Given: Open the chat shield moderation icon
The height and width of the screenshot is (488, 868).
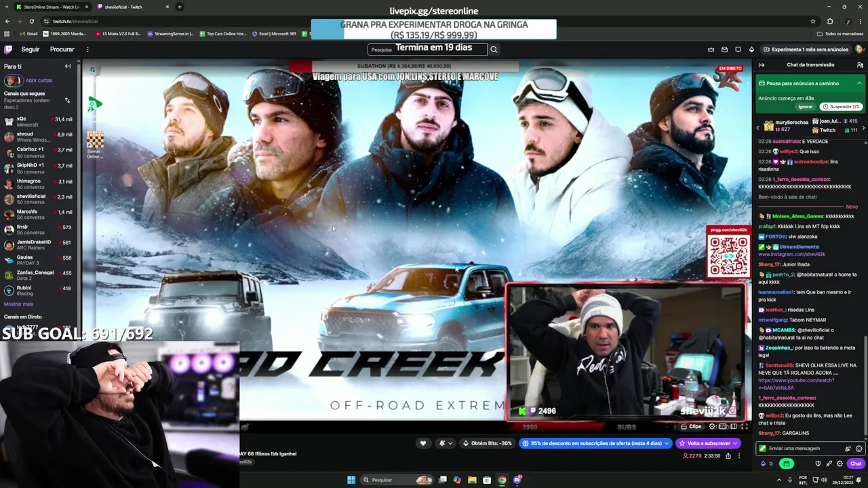Looking at the screenshot, I should tap(818, 464).
